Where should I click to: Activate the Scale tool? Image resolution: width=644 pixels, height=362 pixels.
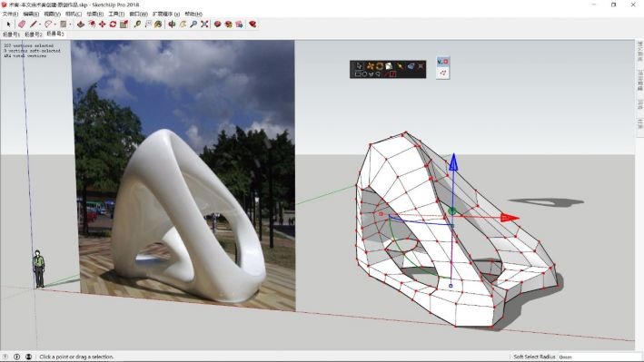click(124, 24)
